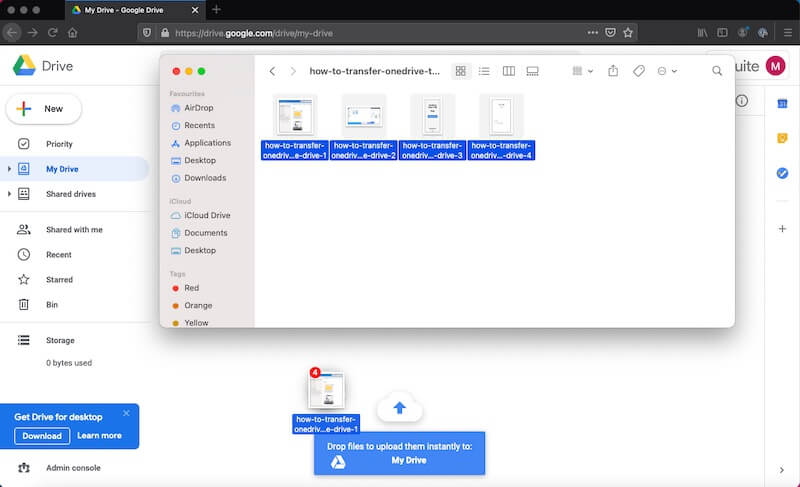Viewport: 800px width, 487px height.
Task: Select the Orange tag in Finder
Action: coord(198,305)
